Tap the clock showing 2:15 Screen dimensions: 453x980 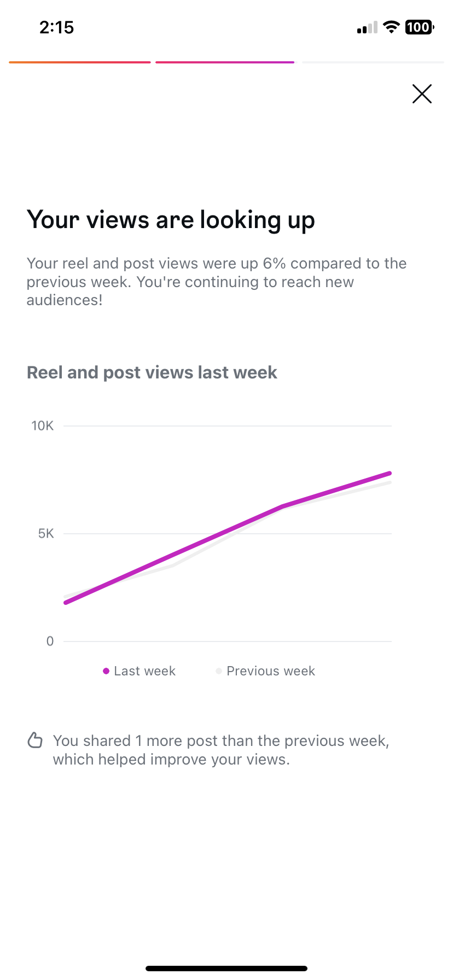click(x=56, y=27)
